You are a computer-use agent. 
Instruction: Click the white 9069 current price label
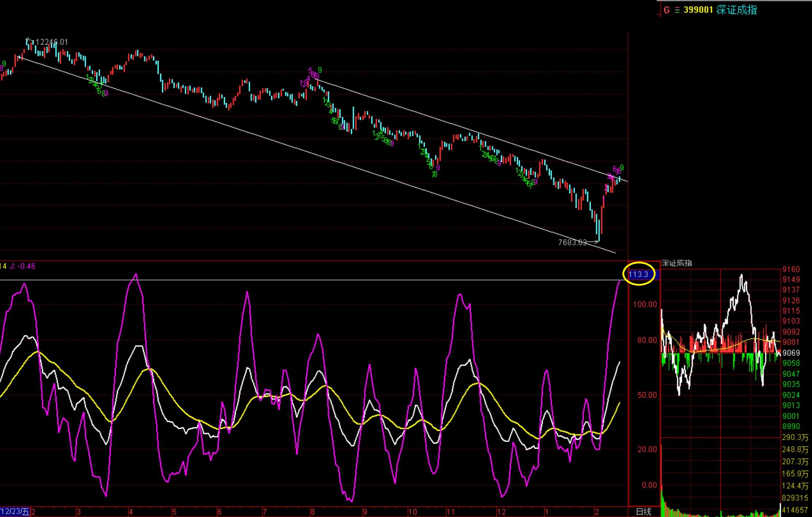click(791, 353)
